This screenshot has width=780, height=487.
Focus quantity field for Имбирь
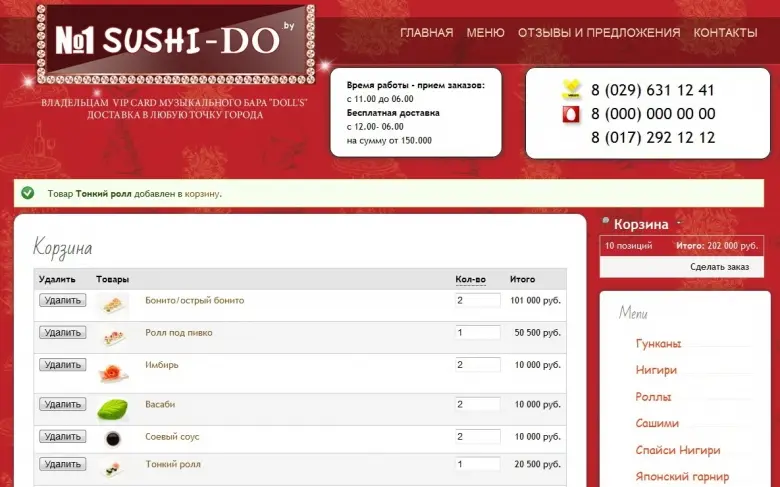point(478,365)
